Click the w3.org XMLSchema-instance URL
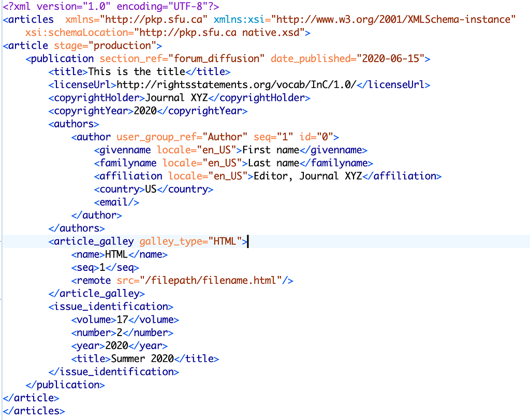This screenshot has height=420, width=530. click(394, 20)
